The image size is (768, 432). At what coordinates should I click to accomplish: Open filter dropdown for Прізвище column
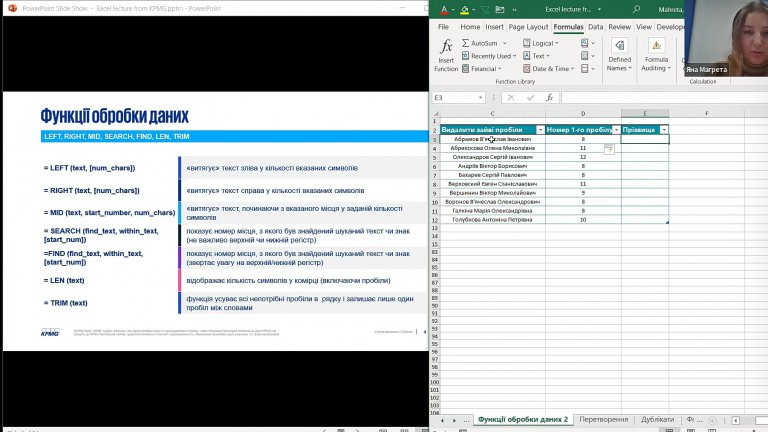pos(664,130)
